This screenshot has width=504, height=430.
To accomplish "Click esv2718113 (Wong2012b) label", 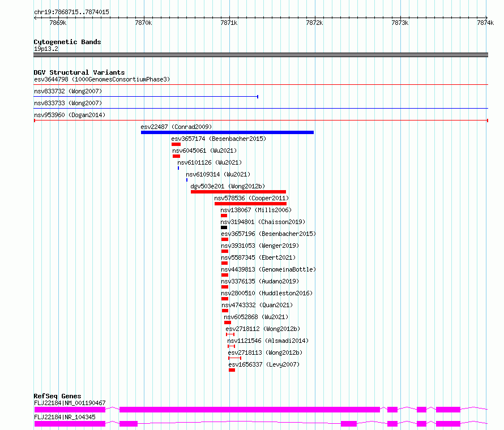I will 265,352.
